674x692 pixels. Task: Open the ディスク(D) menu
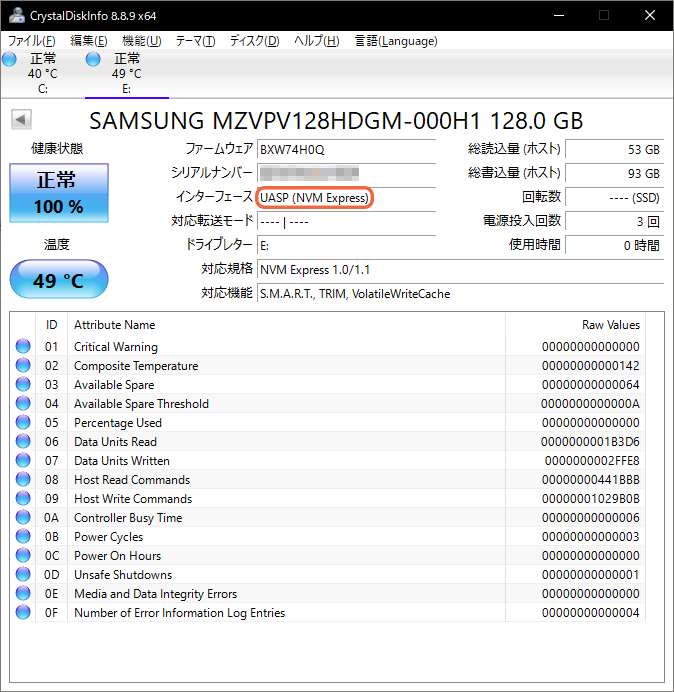(x=254, y=41)
